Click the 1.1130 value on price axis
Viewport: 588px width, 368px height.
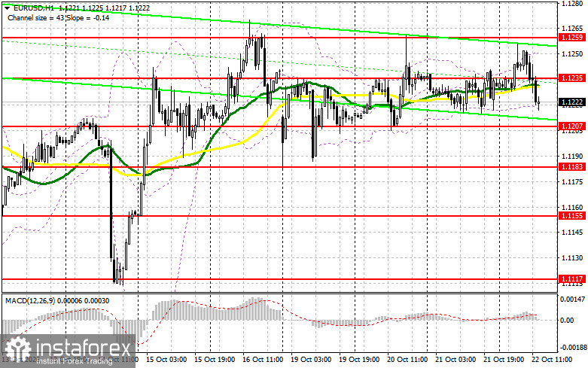(572, 258)
